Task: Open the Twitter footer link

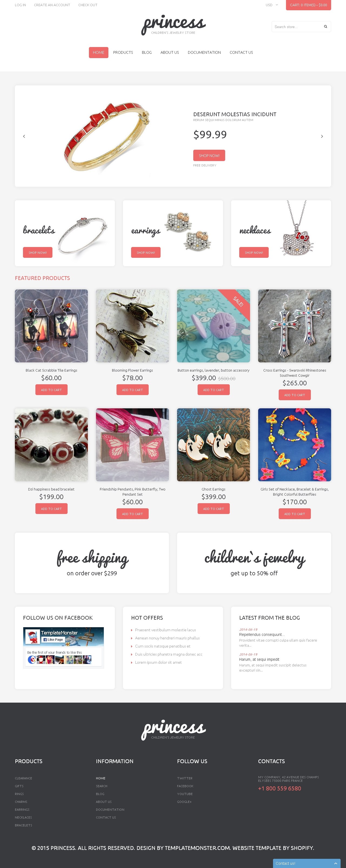Action: pos(185,778)
